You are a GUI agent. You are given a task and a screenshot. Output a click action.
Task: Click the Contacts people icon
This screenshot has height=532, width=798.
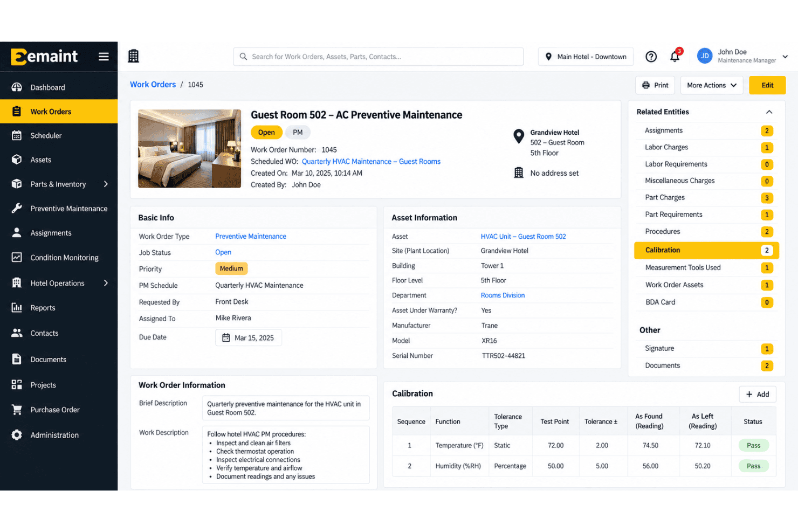[x=17, y=333]
